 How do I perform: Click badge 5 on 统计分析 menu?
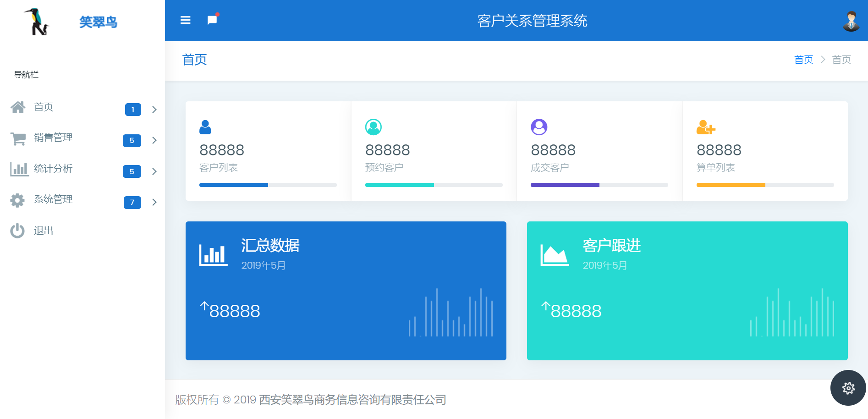(x=132, y=171)
